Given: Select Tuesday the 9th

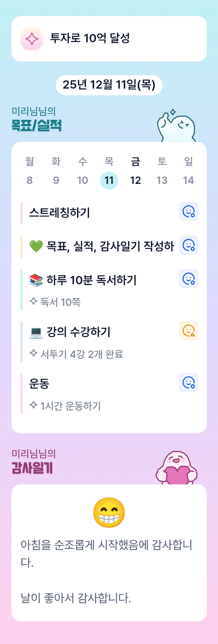Looking at the screenshot, I should click(56, 180).
